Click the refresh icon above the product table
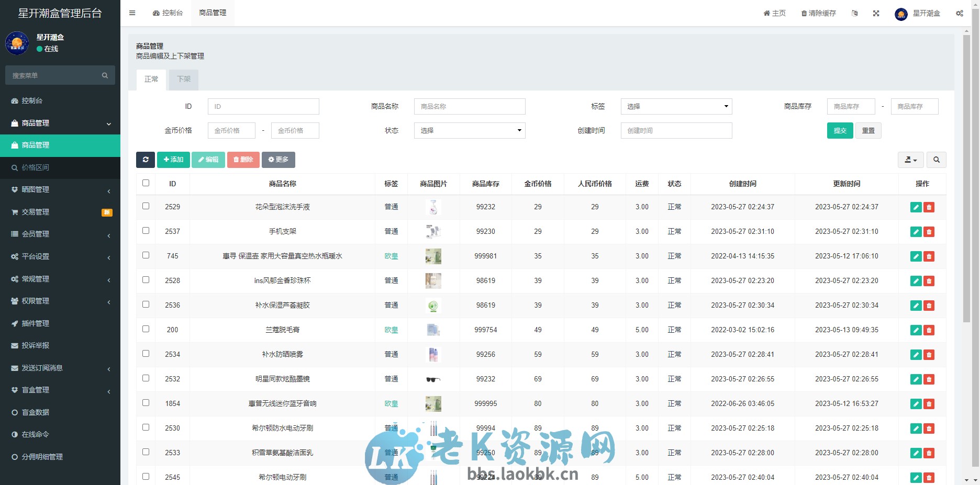Screen dimensions: 980x485 146,160
